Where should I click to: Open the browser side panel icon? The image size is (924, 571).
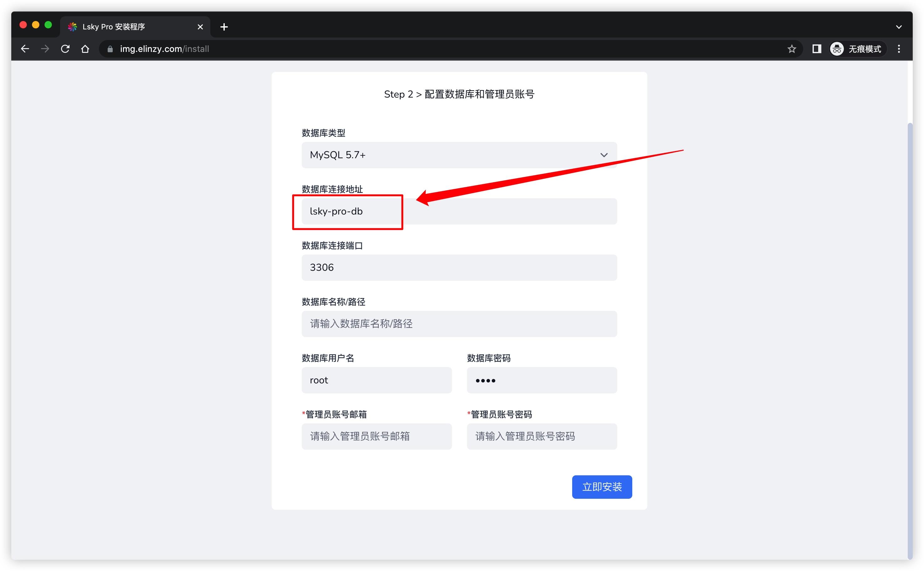tap(816, 49)
